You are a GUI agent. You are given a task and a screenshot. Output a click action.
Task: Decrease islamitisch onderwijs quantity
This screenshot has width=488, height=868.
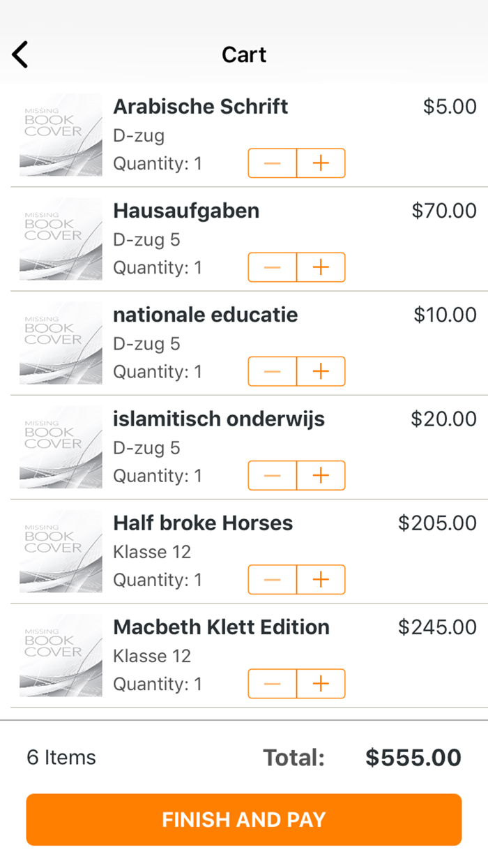pos(273,476)
